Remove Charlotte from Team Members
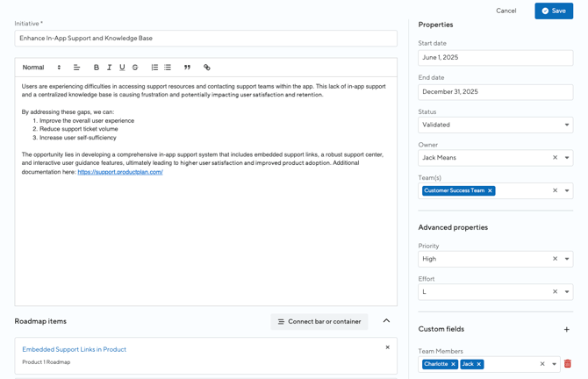Viewport: 588px width, 379px height. tap(453, 364)
